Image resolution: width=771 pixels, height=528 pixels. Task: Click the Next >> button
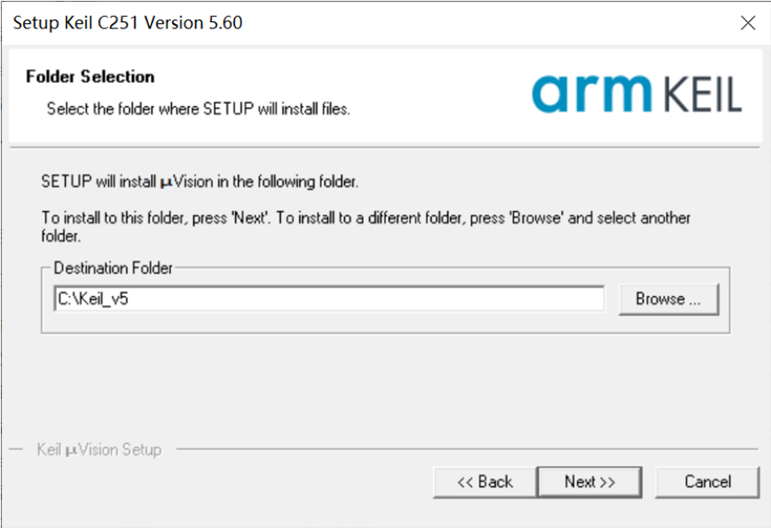[x=590, y=482]
